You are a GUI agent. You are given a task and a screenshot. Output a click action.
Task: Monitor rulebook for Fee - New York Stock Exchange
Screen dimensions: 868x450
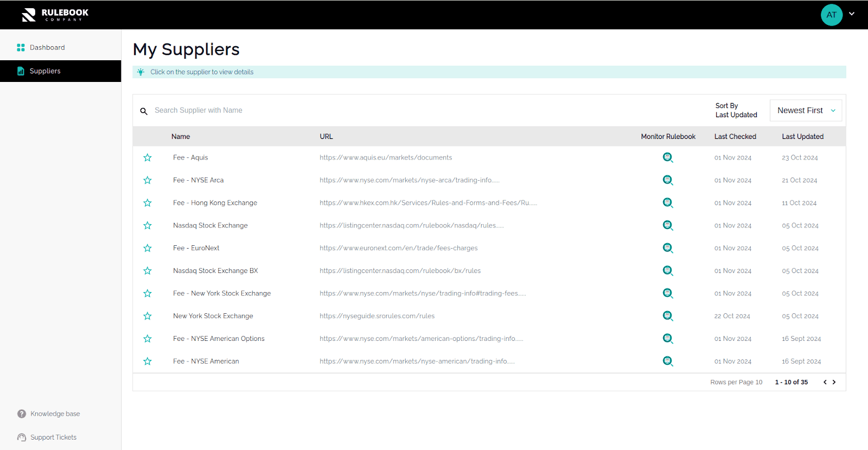668,293
